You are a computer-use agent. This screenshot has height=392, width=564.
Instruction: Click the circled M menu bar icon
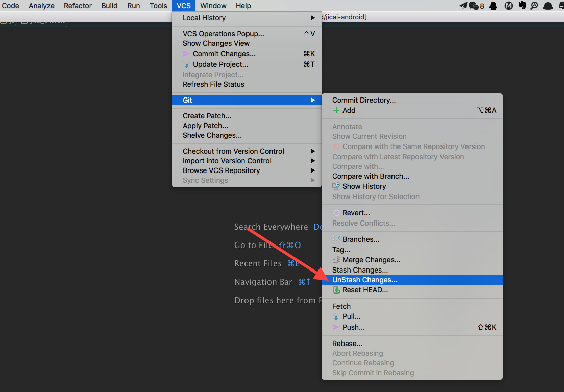coord(508,6)
